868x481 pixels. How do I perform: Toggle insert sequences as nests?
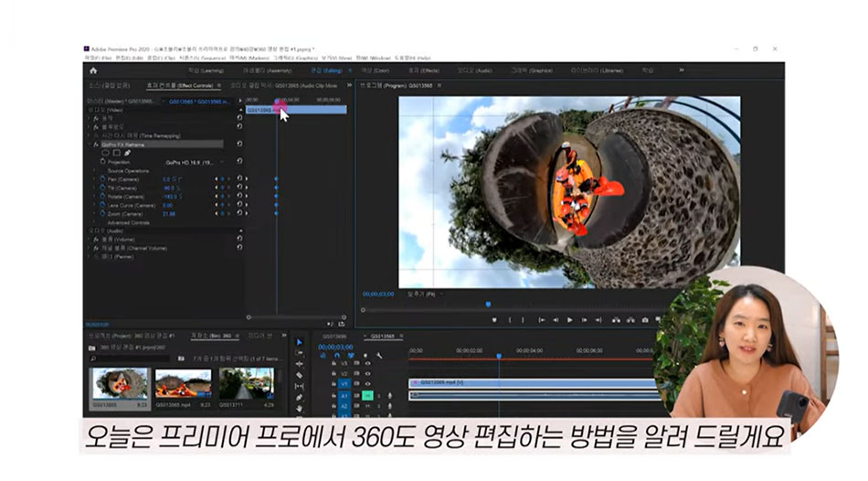(323, 355)
